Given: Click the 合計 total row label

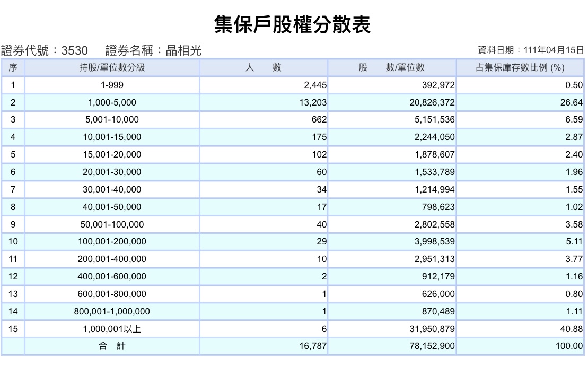Looking at the screenshot, I should (x=112, y=346).
